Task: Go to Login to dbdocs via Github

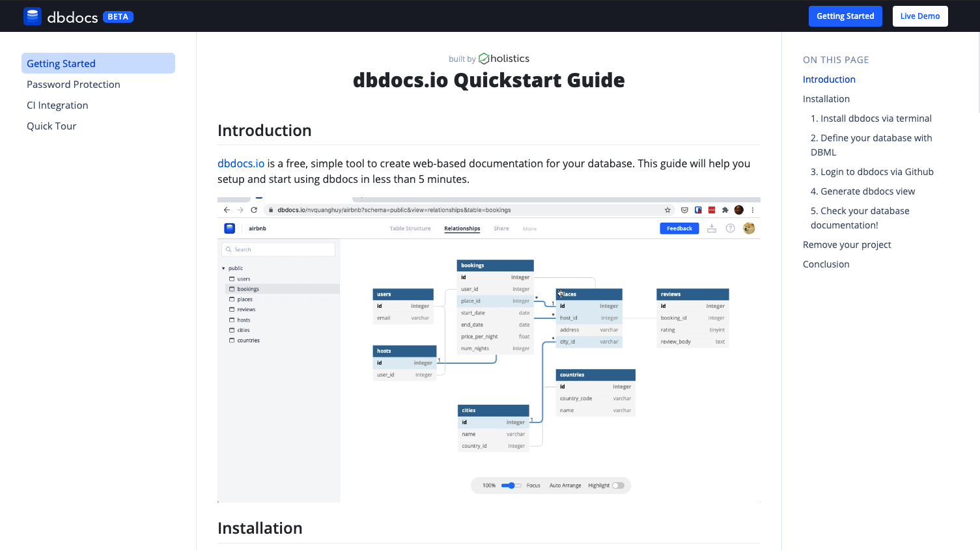Action: pos(872,172)
